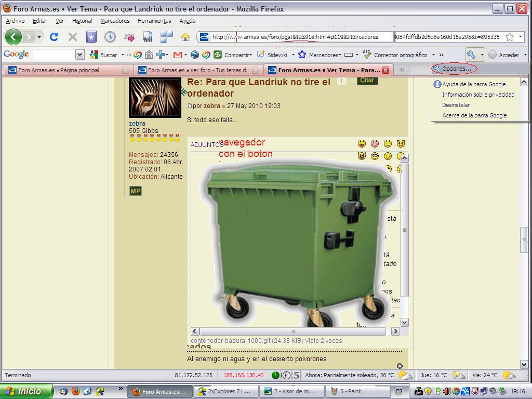Click the history clock toolbar icon
The image size is (532, 399).
click(x=110, y=37)
